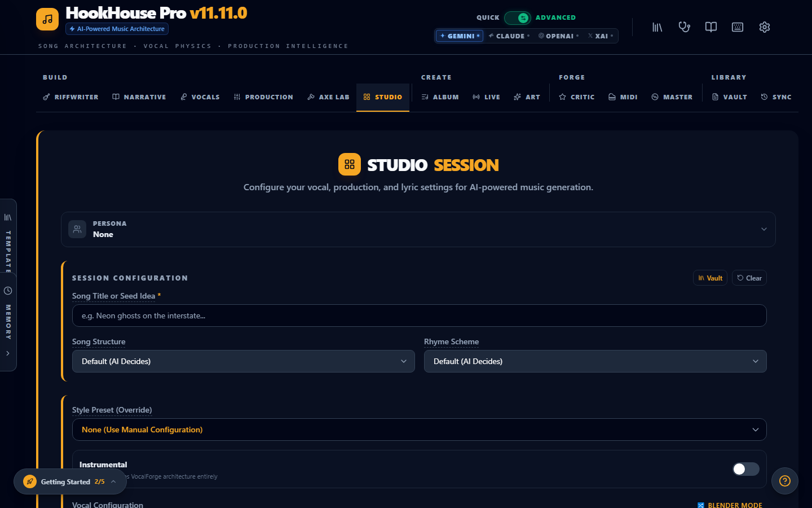Viewport: 812px width, 508px height.
Task: Click the stethoscope diagnostics icon
Action: click(684, 27)
